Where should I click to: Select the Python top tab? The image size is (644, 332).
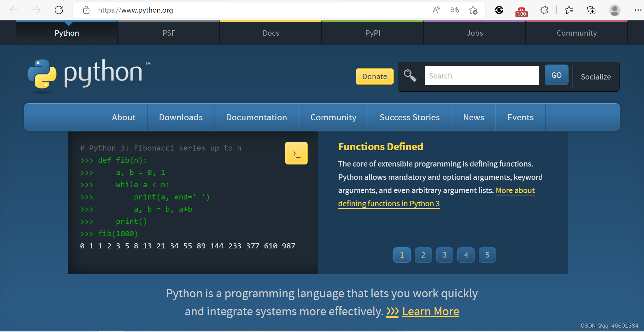point(67,33)
